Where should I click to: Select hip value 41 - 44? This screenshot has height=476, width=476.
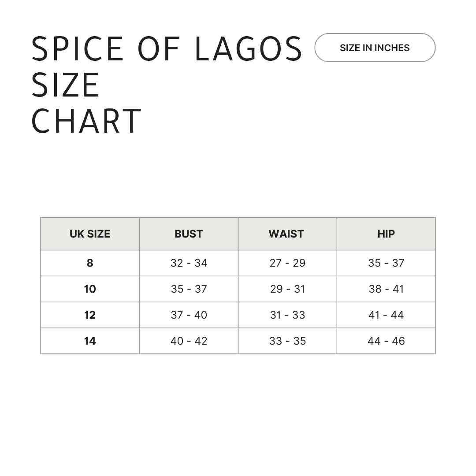point(386,315)
